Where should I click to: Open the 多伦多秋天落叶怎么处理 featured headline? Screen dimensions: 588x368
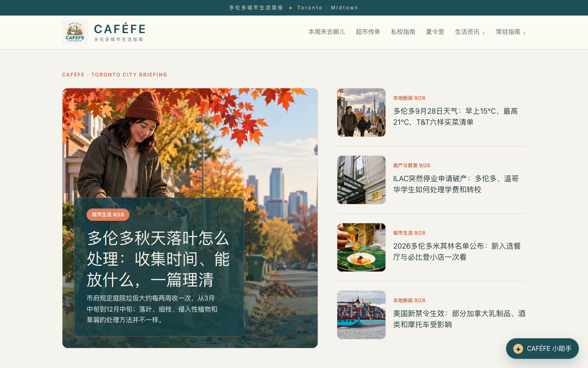pos(158,259)
